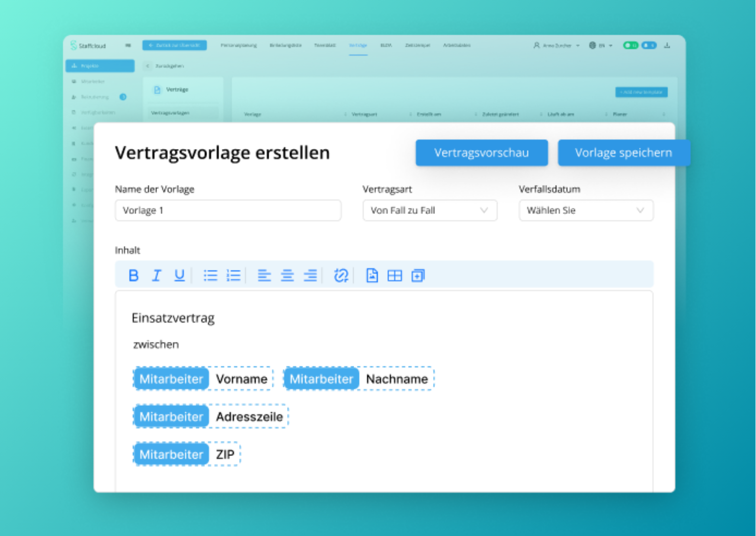Click the user profile icon in header

click(537, 45)
